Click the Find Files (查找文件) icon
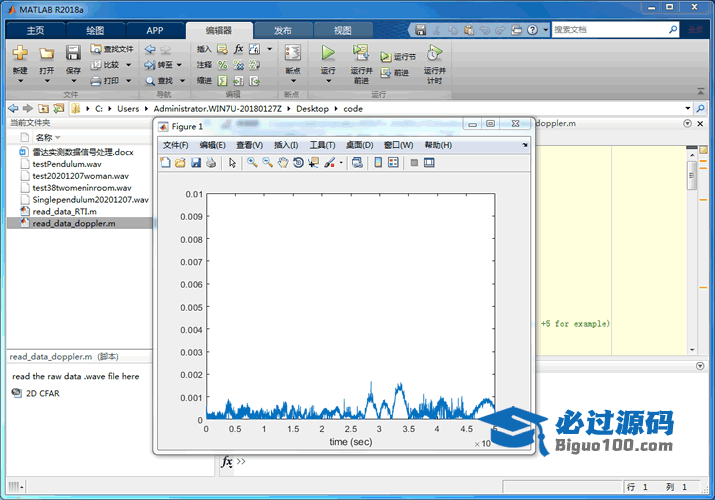The width and height of the screenshot is (715, 500). (110, 48)
